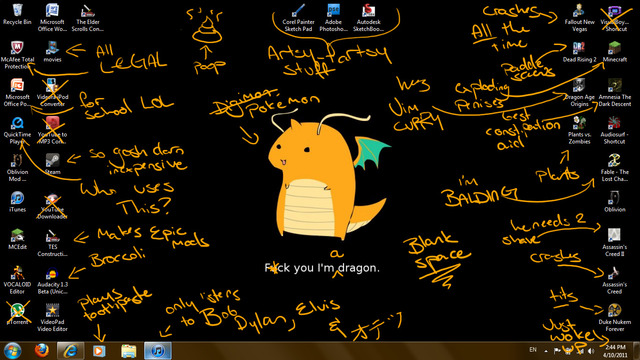The height and width of the screenshot is (360, 640).
Task: Open Audacity 1.3 Beta shortcut
Action: coord(52,280)
